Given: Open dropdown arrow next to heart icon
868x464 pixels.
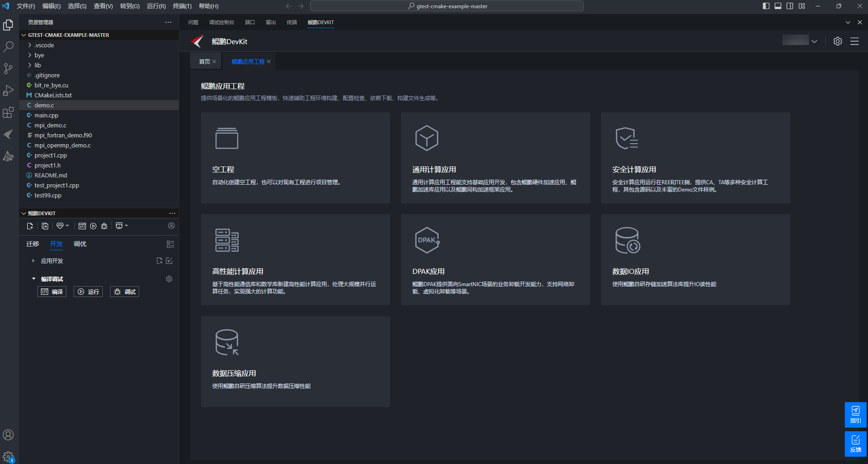Looking at the screenshot, I should click(x=67, y=226).
